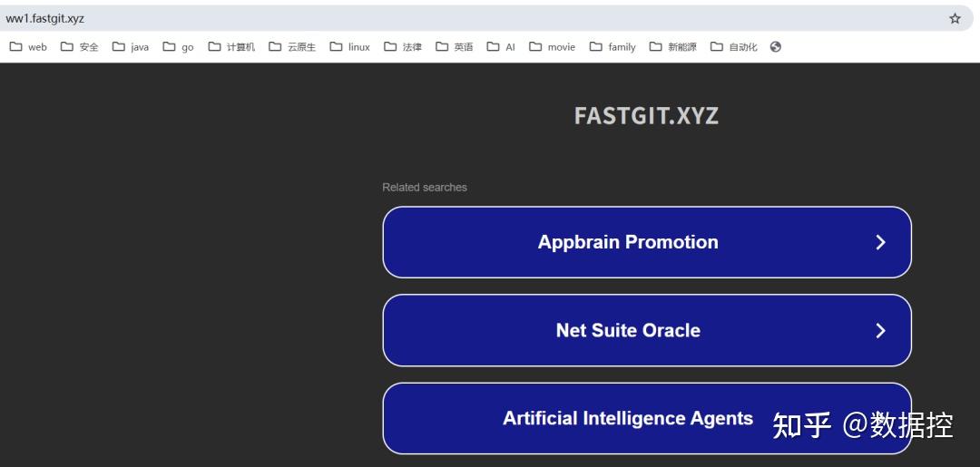980x467 pixels.
Task: Open the Net Suite Oracle related search
Action: (x=647, y=330)
